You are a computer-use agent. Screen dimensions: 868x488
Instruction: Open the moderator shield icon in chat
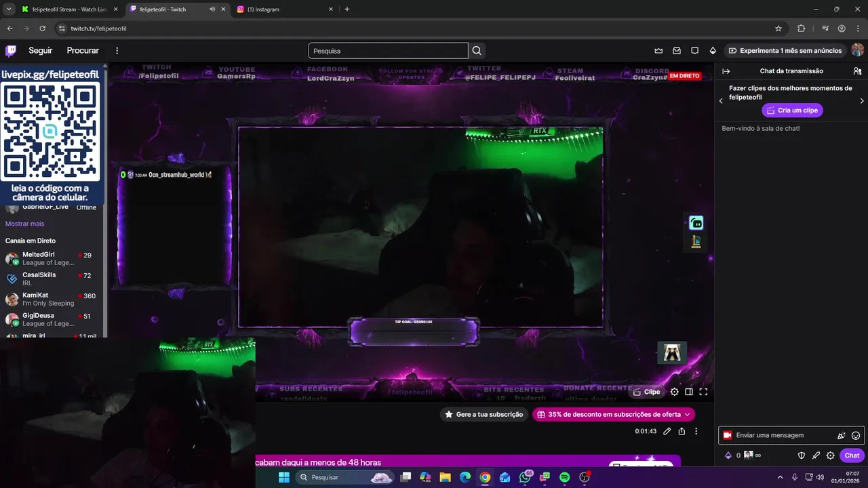click(x=801, y=455)
